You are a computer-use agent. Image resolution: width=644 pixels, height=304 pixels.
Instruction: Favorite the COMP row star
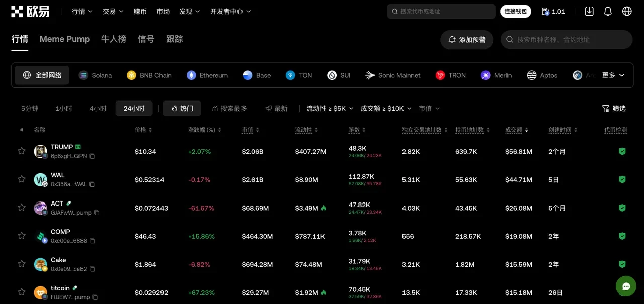click(22, 235)
